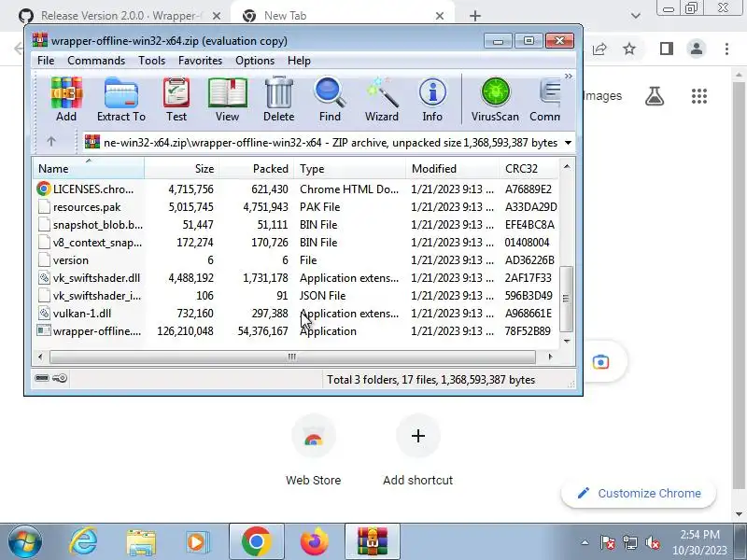Open Chrome three-dot menu

(x=726, y=49)
